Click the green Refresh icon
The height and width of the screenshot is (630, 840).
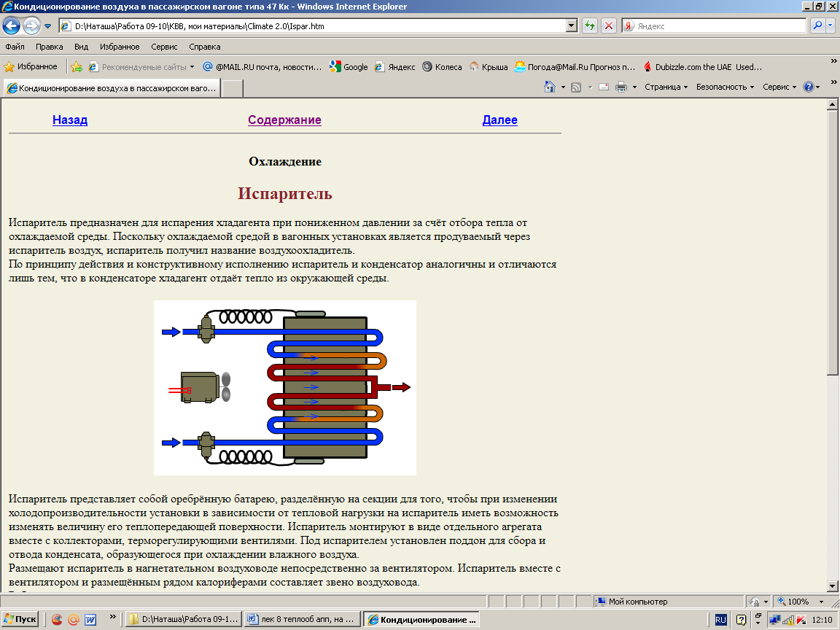point(590,26)
